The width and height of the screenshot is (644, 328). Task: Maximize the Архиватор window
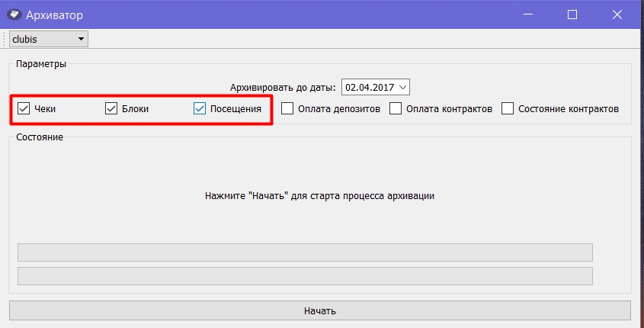click(x=572, y=14)
